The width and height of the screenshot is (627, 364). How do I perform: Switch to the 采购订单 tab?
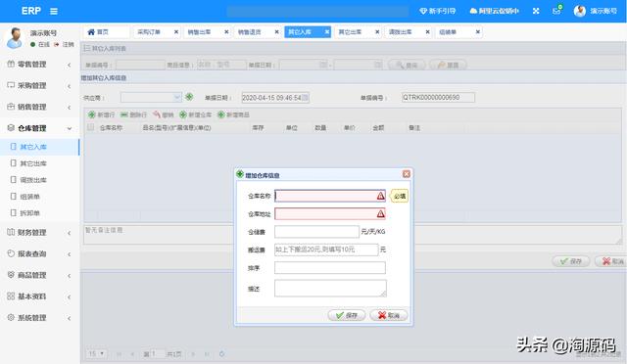(157, 32)
